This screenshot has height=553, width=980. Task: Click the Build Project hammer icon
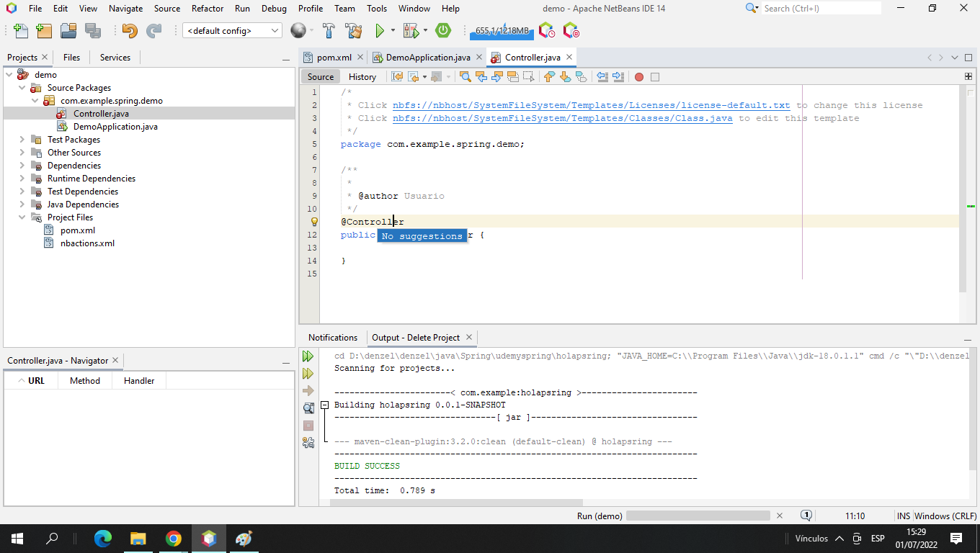[x=329, y=31]
